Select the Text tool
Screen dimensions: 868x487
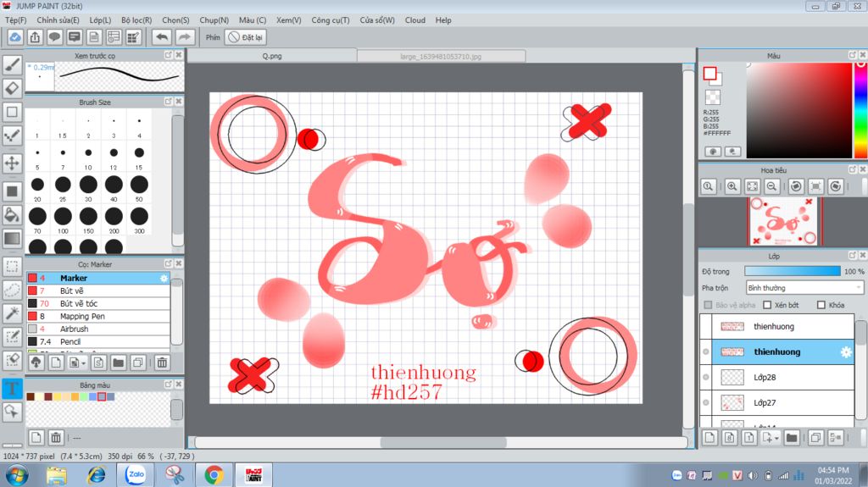pos(12,388)
